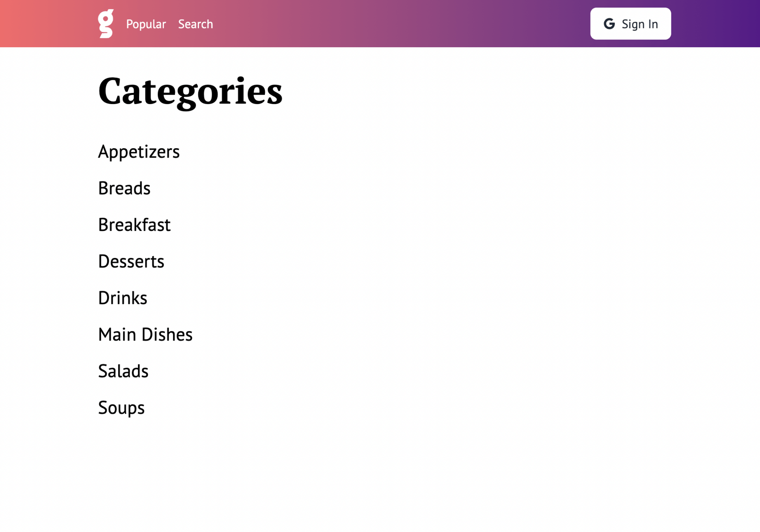Browse the Breakfast category
The width and height of the screenshot is (760, 532).
pyautogui.click(x=134, y=225)
